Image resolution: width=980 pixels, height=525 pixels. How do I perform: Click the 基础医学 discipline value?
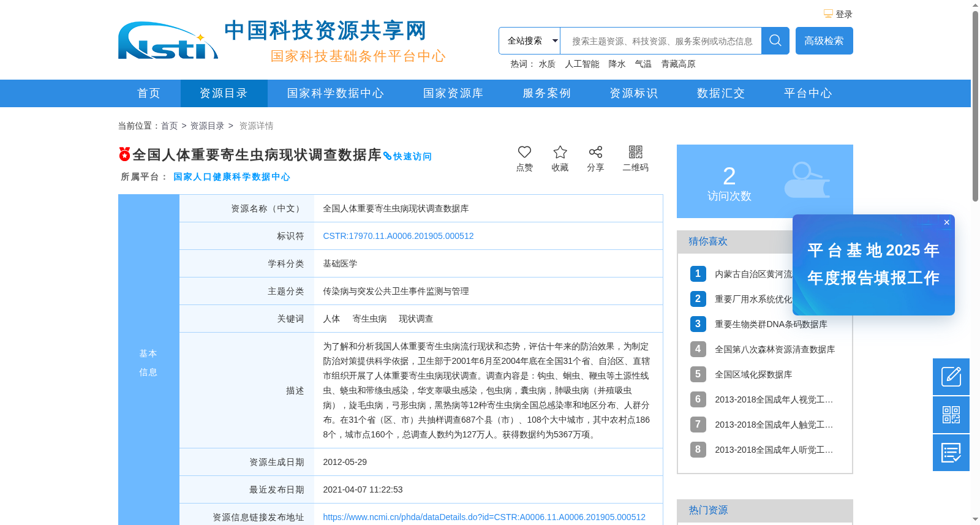(340, 263)
